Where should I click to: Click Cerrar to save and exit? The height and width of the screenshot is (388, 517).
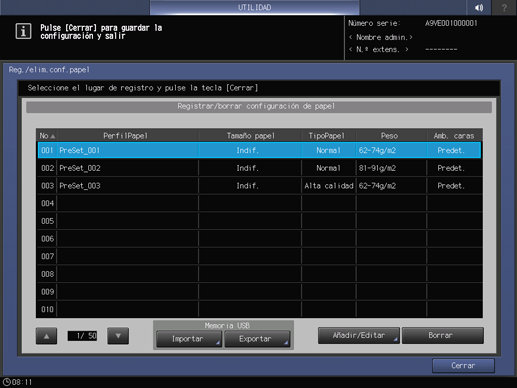point(463,366)
